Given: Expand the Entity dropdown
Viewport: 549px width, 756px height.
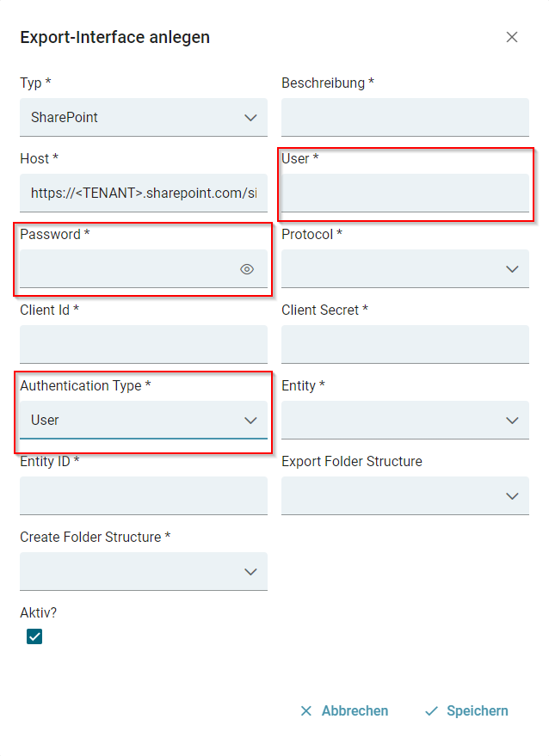Looking at the screenshot, I should [x=404, y=421].
